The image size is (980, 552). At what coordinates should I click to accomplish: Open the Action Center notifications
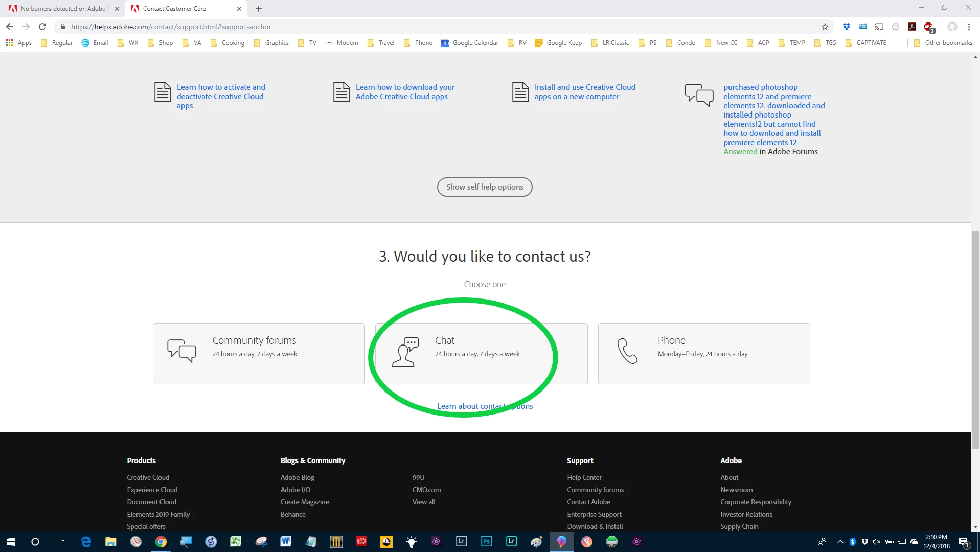pos(964,542)
